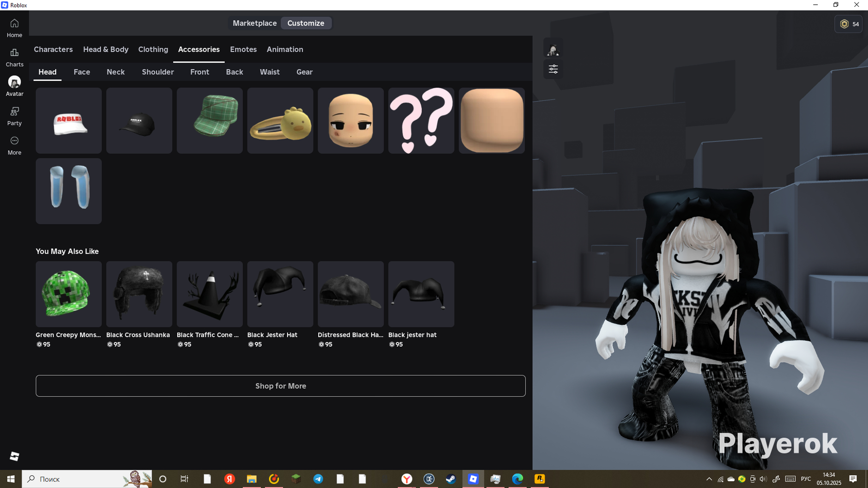The width and height of the screenshot is (868, 488).
Task: Open lowercase Black jester hat thumbnail
Action: (x=421, y=294)
